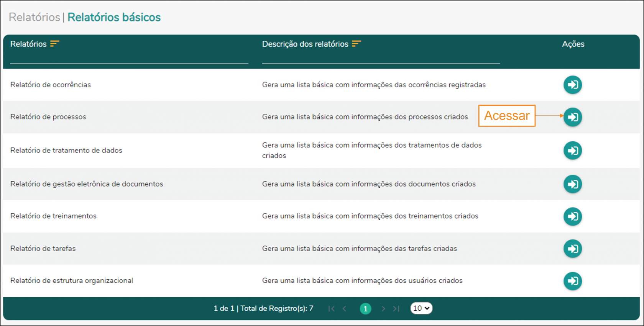Open Relatório de tratamento de dados access icon
644x326 pixels.
coord(573,151)
